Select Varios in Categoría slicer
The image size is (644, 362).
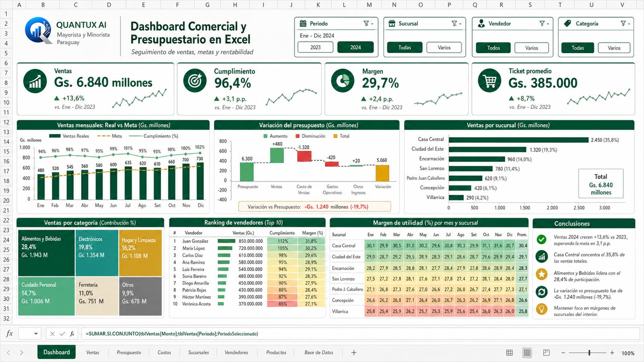pyautogui.click(x=614, y=48)
